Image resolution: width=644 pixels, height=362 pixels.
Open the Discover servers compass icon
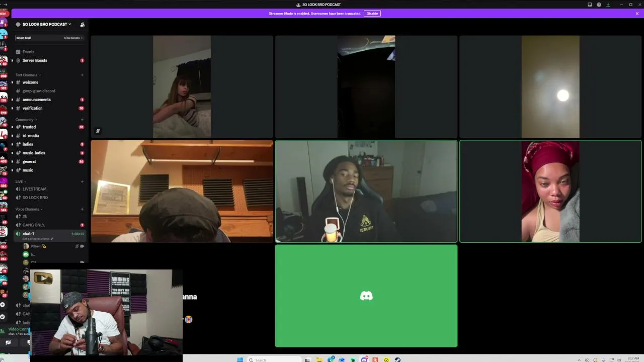pyautogui.click(x=3, y=317)
